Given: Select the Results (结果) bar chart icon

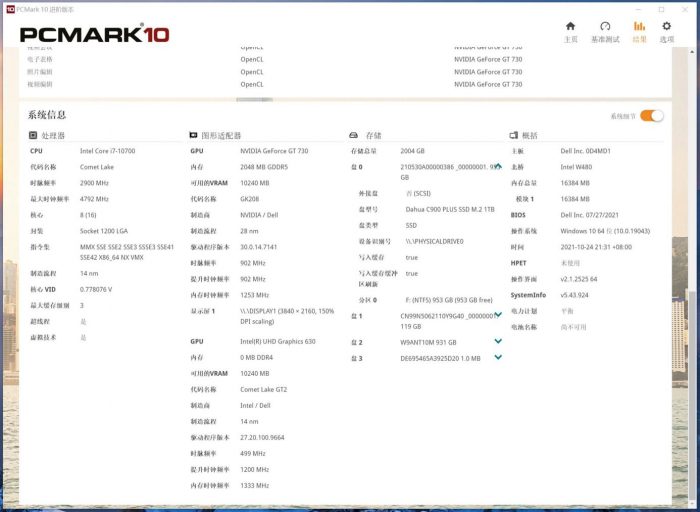Looking at the screenshot, I should tap(639, 27).
